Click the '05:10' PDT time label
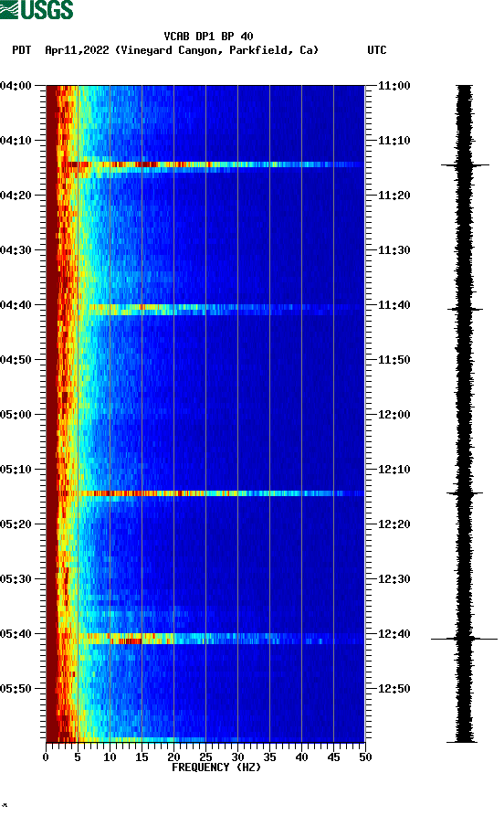The height and width of the screenshot is (815, 504). (x=16, y=470)
